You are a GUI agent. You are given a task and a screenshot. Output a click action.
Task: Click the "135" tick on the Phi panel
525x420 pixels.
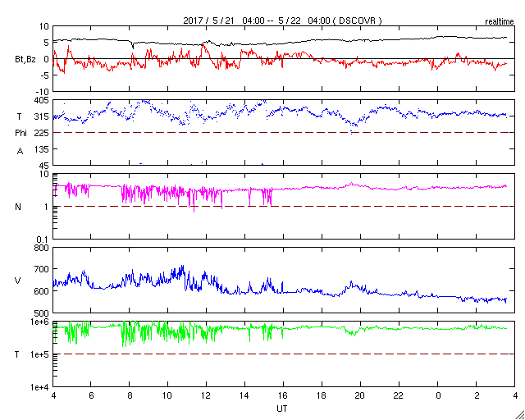(42, 149)
